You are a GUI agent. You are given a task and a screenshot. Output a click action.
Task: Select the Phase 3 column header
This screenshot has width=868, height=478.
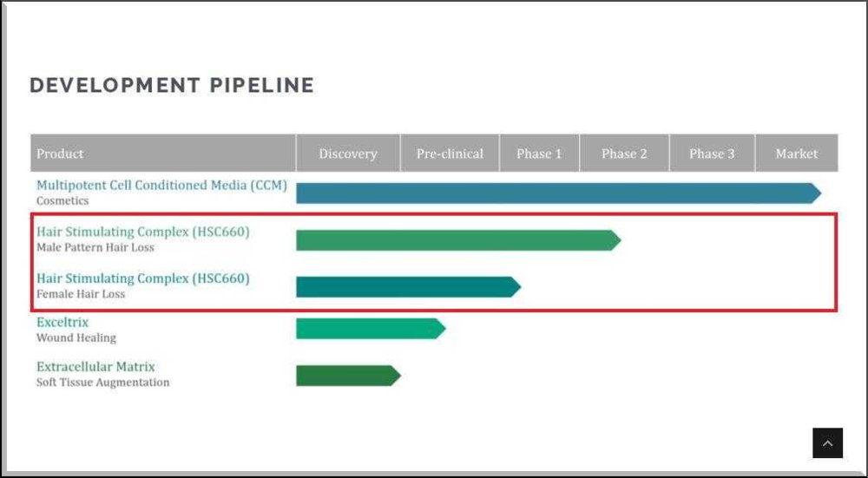tap(712, 154)
